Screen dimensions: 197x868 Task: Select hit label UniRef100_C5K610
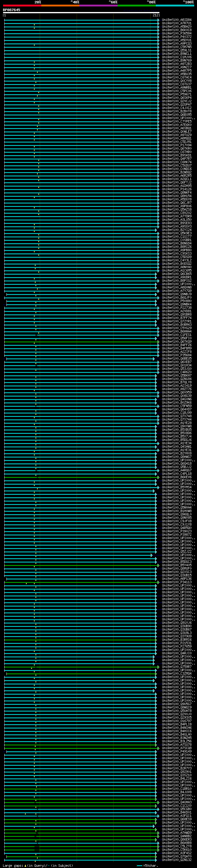177,850
